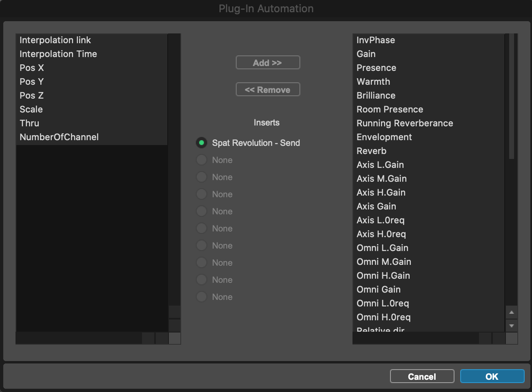Select Interpolation link in left list
Viewport: 532px width, 392px height.
click(x=55, y=40)
